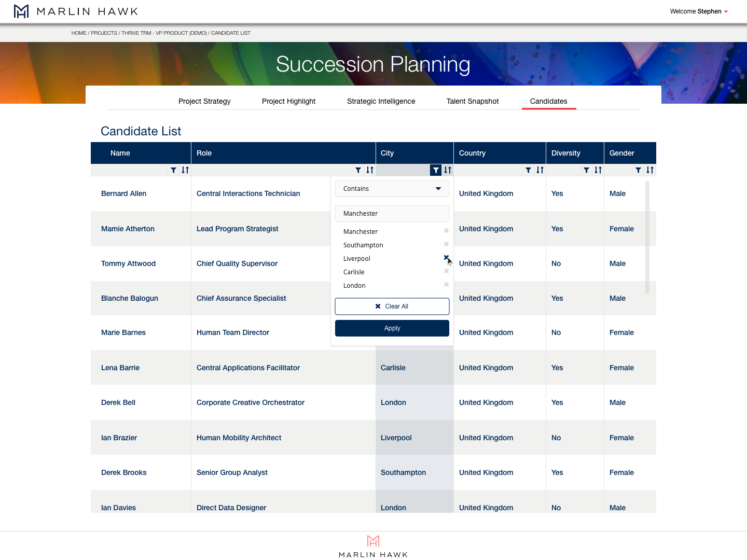
Task: Open candidate Derek Bell
Action: click(x=118, y=403)
